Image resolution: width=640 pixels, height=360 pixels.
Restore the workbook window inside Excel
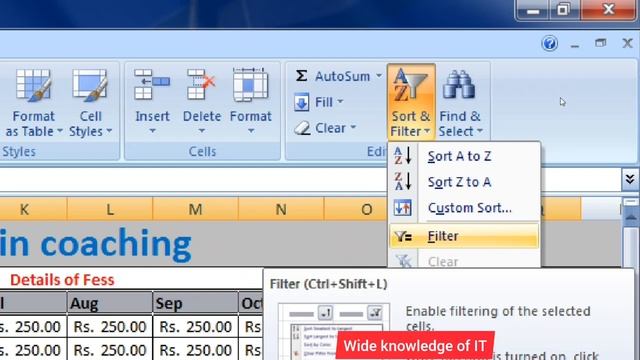tap(600, 42)
